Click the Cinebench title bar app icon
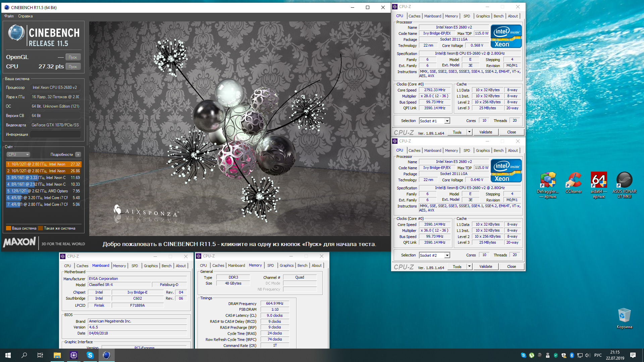The width and height of the screenshot is (644, 362). [x=7, y=7]
